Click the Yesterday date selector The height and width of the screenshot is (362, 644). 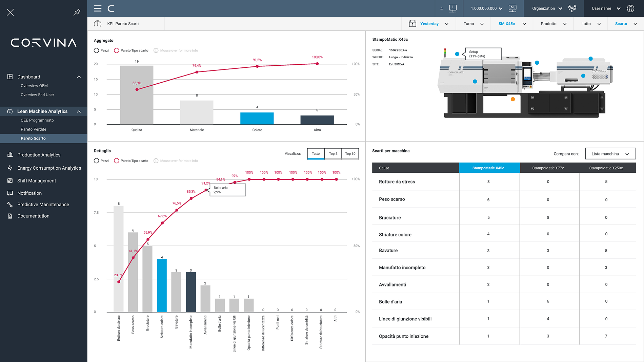(x=429, y=24)
